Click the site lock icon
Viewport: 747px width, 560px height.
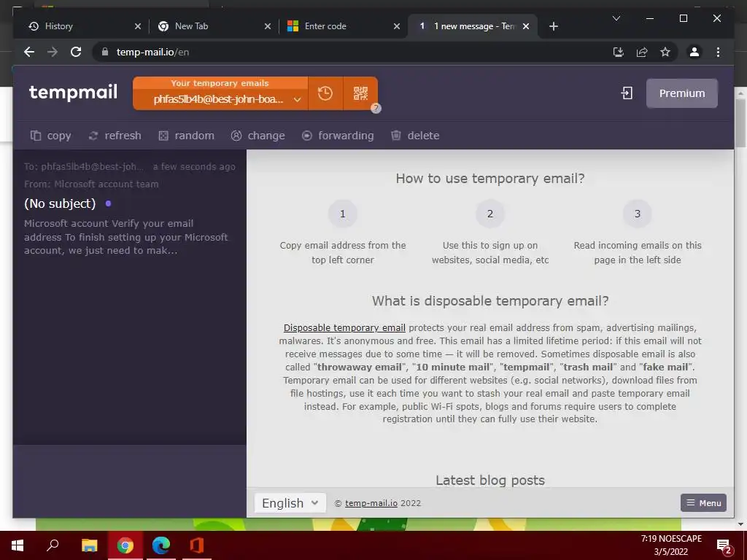click(x=105, y=52)
